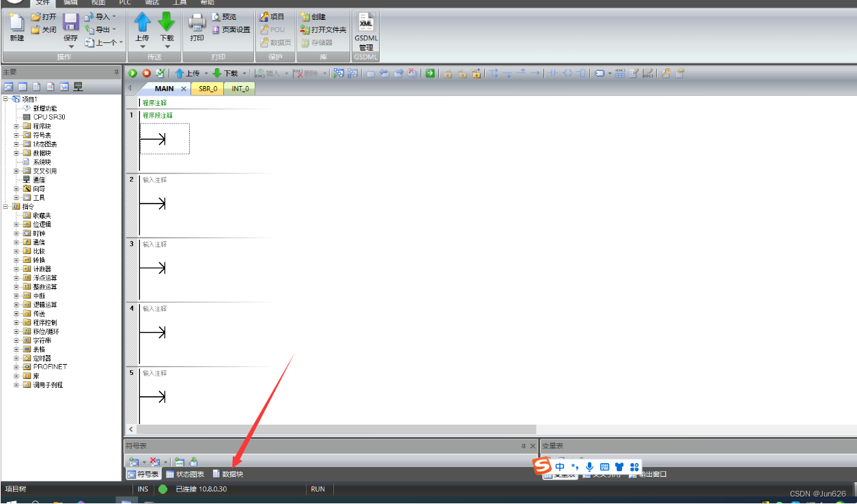Click the 关闭 (Close) ribbon button
The height and width of the screenshot is (504, 857).
pos(44,29)
